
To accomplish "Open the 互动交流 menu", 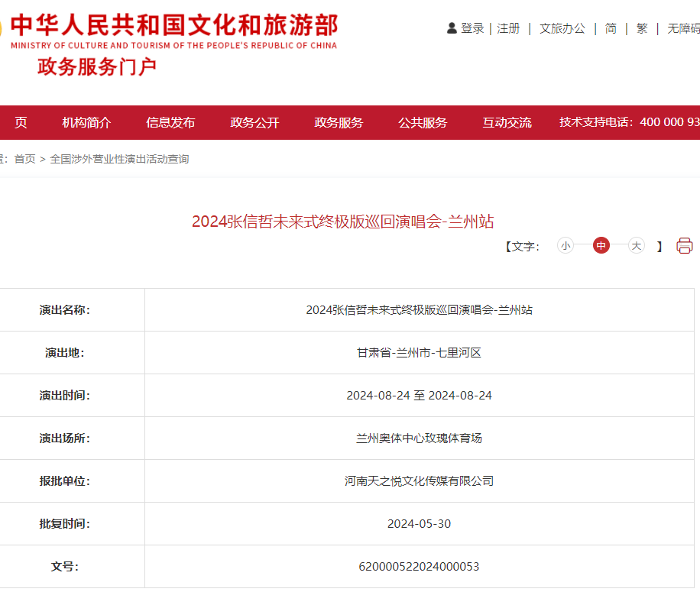I will pos(507,122).
